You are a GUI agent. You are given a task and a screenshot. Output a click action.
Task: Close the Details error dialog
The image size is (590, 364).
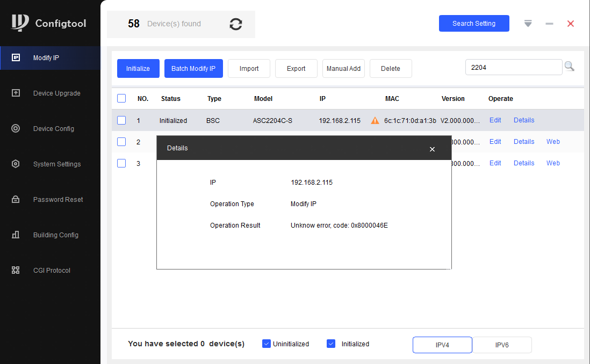pos(432,149)
